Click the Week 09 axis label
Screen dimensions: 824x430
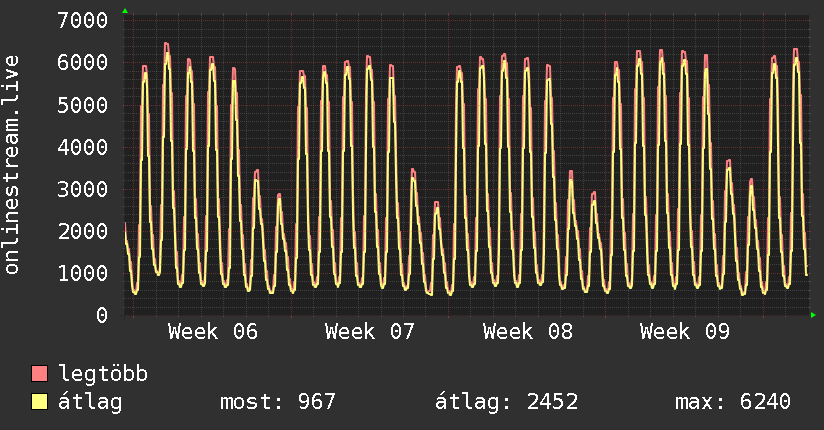685,332
